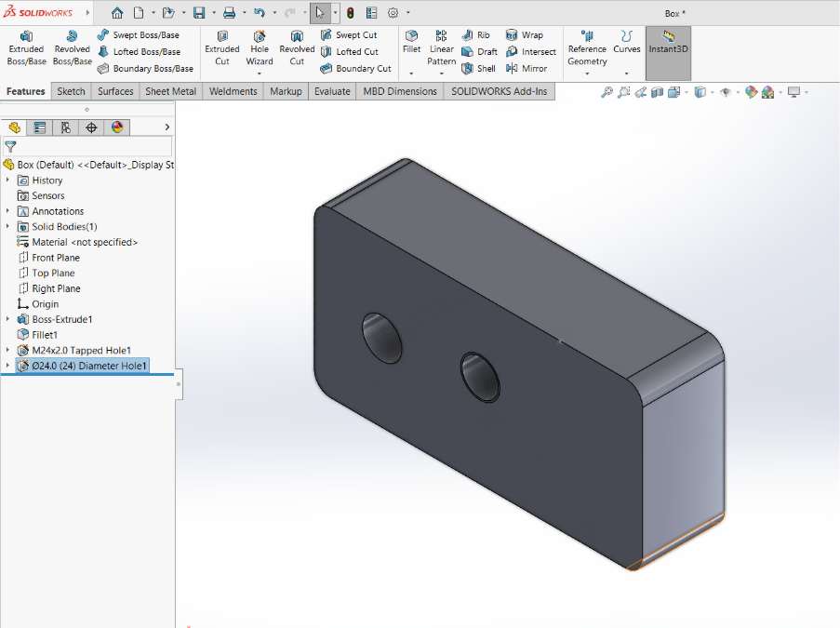
Task: Choose Swept Boss/Base
Action: [x=139, y=34]
